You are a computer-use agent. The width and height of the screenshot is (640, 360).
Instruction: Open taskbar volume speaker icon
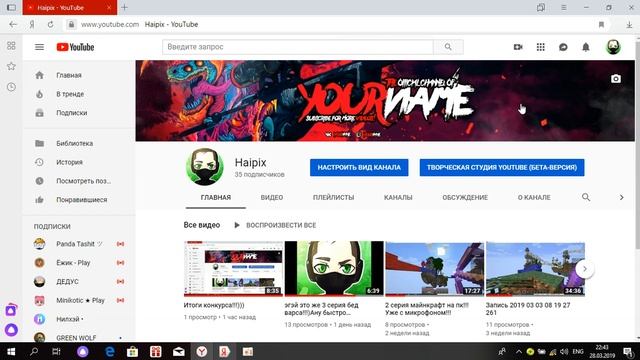(x=564, y=351)
